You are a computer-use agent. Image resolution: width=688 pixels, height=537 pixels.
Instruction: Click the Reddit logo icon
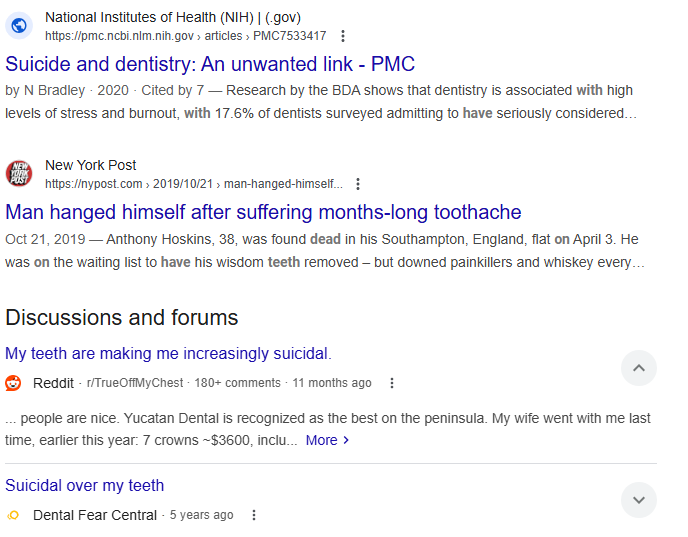point(13,383)
